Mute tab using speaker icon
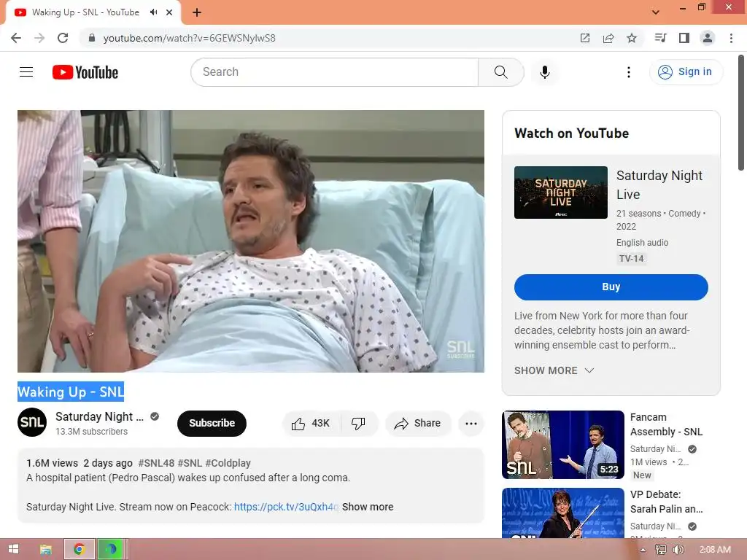 [153, 12]
